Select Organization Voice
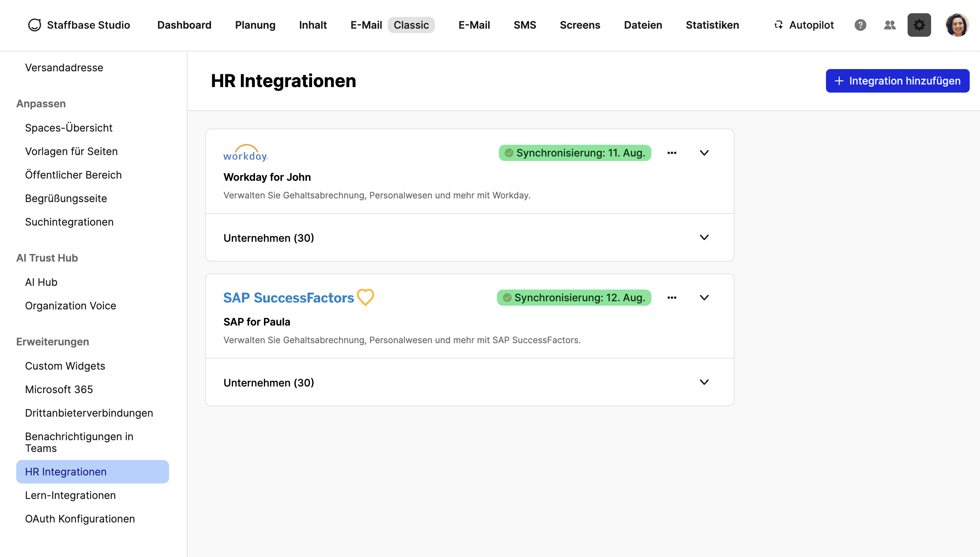 [x=71, y=306]
